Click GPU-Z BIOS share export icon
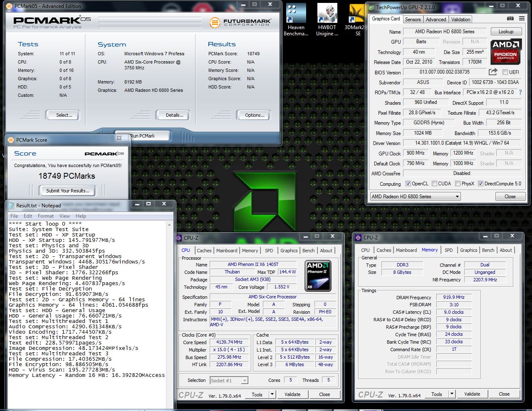 (493, 72)
